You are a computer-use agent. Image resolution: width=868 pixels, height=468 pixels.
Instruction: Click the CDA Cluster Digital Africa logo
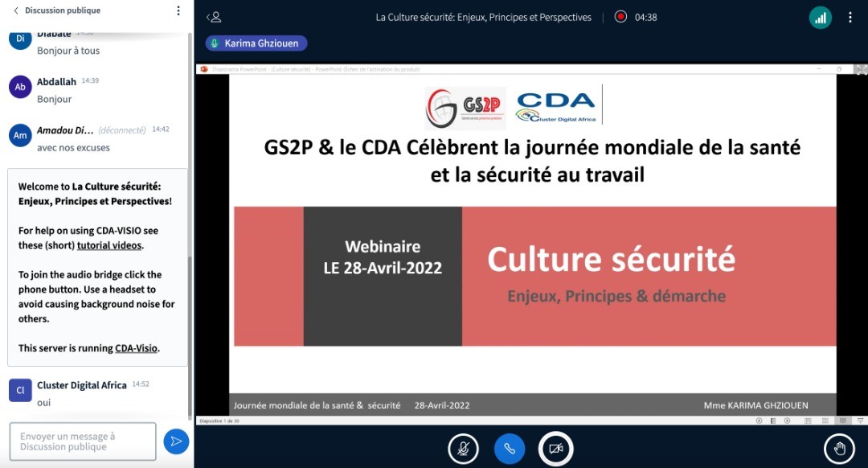(x=556, y=108)
